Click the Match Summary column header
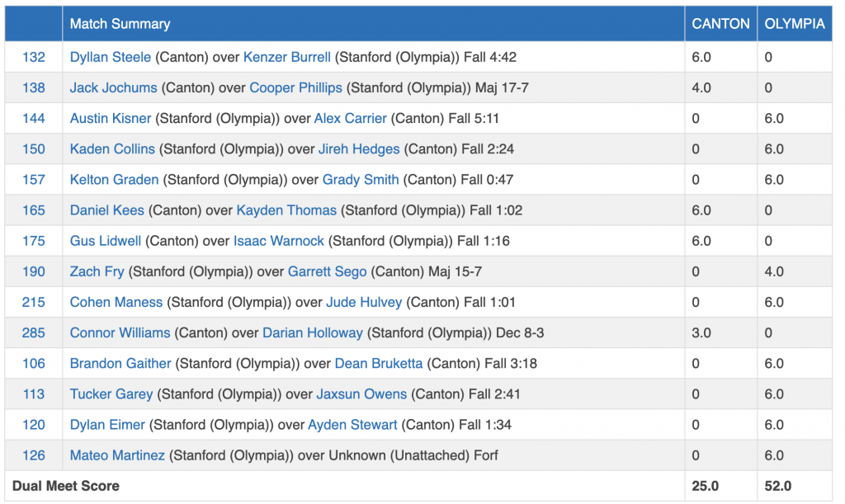 120,24
